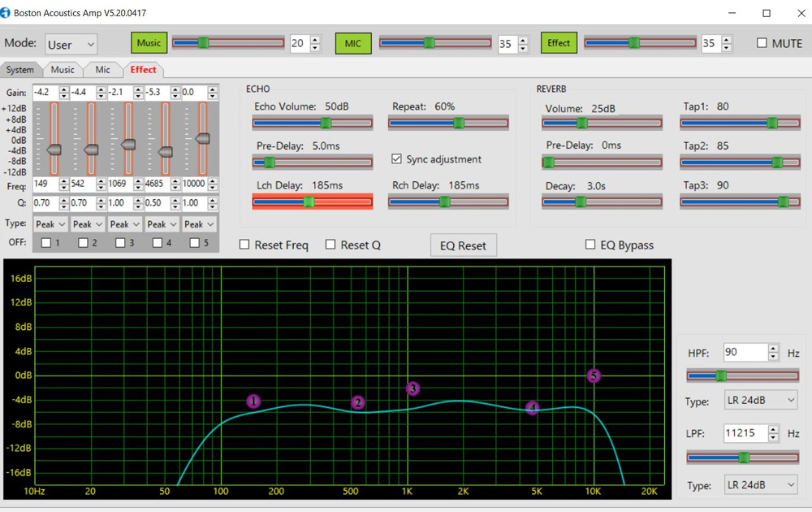Click band 5 vertical gain fader

tap(202, 138)
